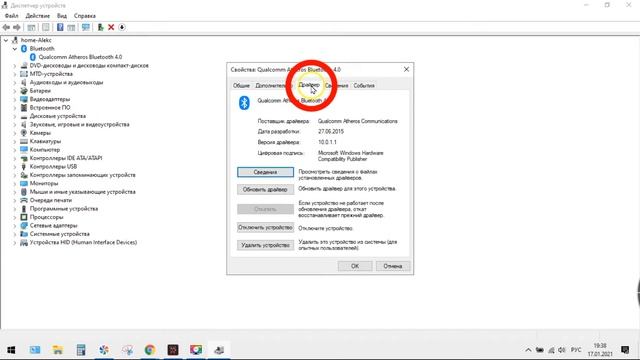Collapse the home-Alekc root node
The height and width of the screenshot is (360, 640).
coord(6,40)
